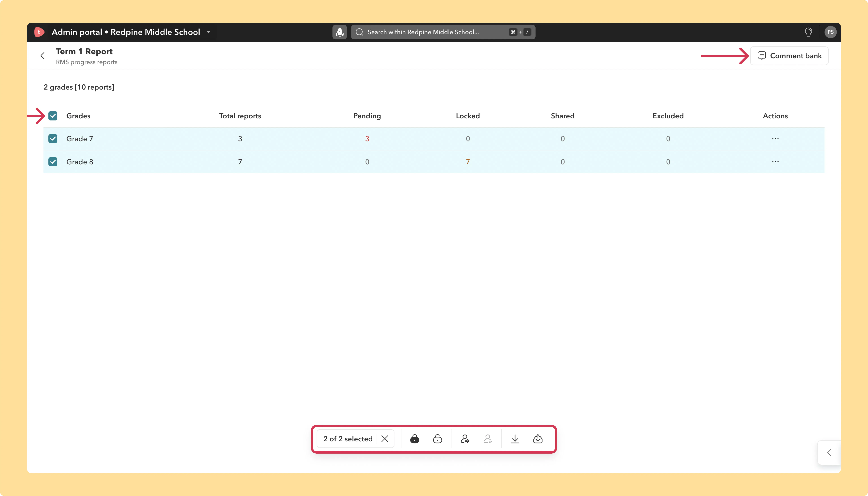Open the lightbulb tips icon
The height and width of the screenshot is (496, 868).
[808, 32]
